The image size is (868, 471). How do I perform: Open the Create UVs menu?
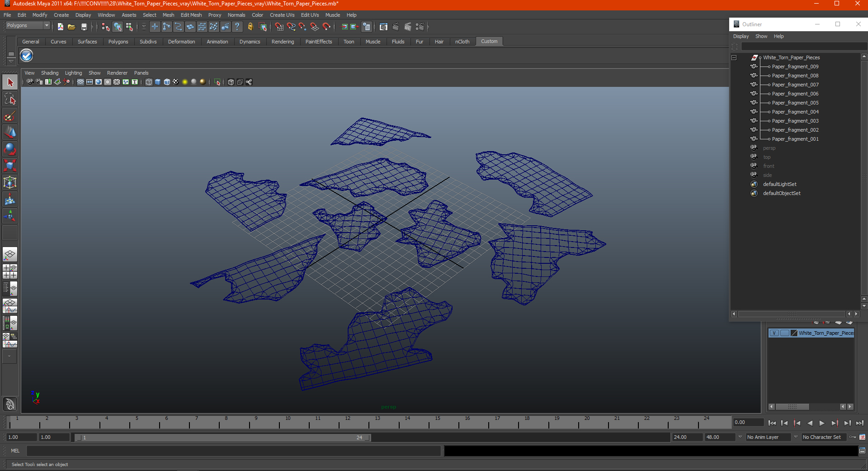[282, 15]
